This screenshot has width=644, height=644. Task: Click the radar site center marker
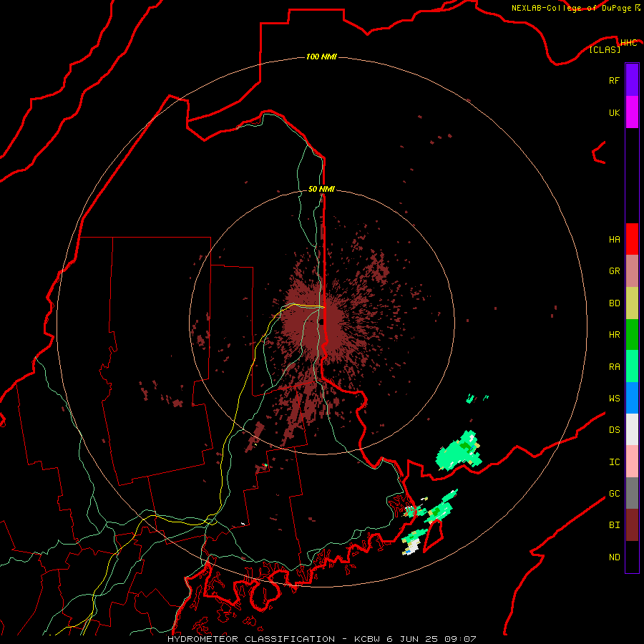(321, 322)
